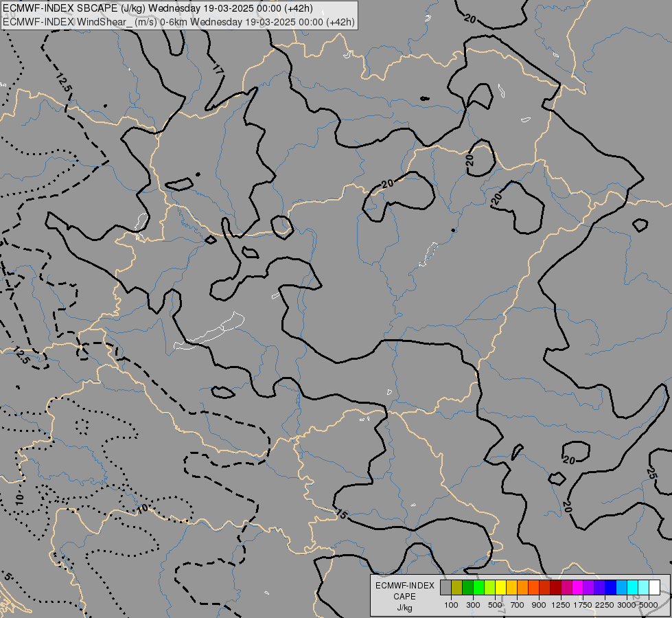The width and height of the screenshot is (672, 618).
Task: Click the '25' contour label on the map
Action: pyautogui.click(x=651, y=474)
